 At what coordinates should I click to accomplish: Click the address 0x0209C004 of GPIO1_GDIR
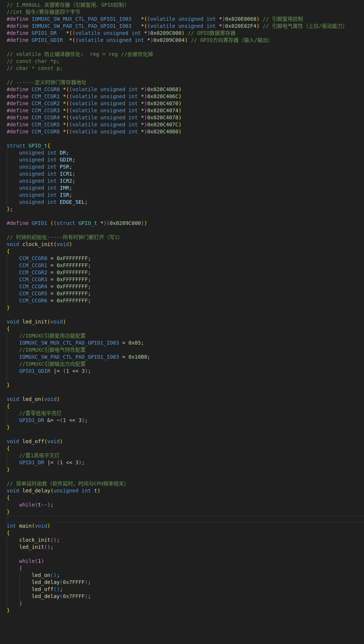click(169, 40)
